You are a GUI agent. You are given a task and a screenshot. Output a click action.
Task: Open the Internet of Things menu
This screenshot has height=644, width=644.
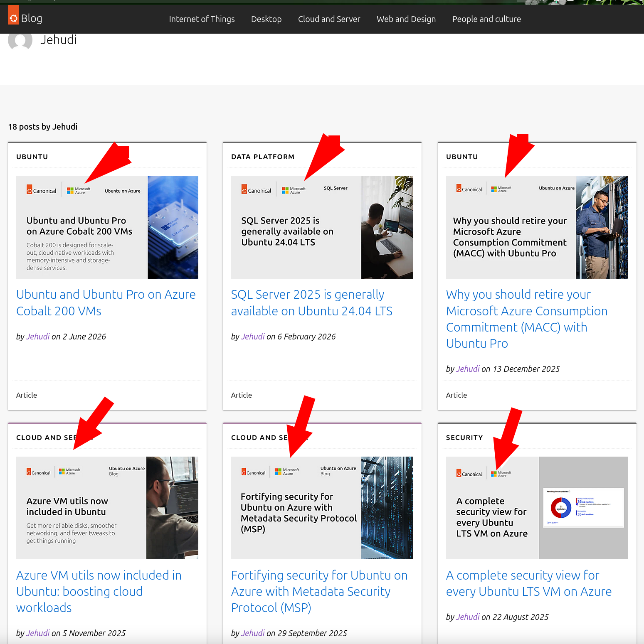202,19
